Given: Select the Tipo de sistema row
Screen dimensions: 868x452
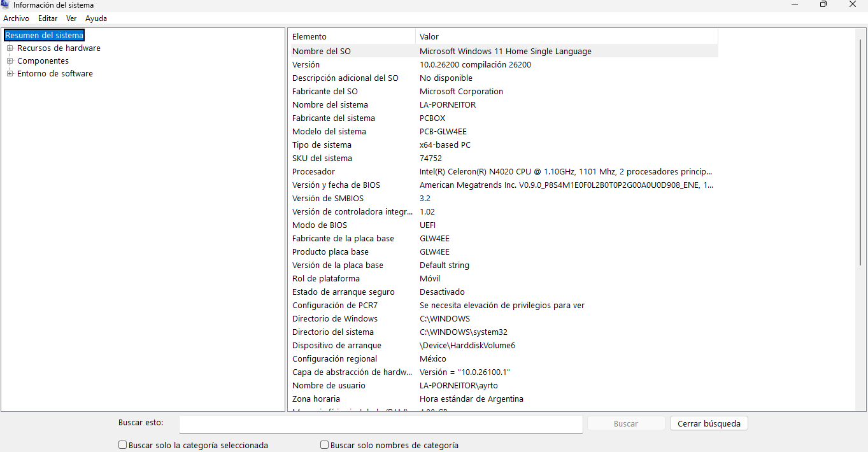Looking at the screenshot, I should 504,145.
